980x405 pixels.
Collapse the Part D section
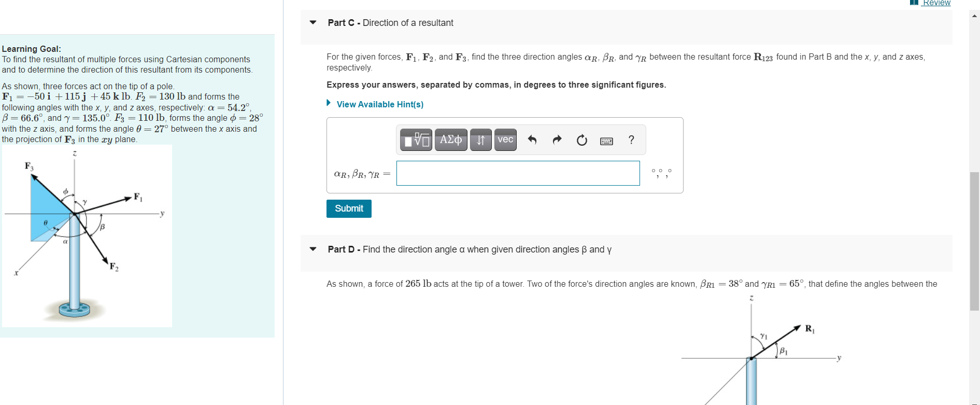pyautogui.click(x=313, y=249)
